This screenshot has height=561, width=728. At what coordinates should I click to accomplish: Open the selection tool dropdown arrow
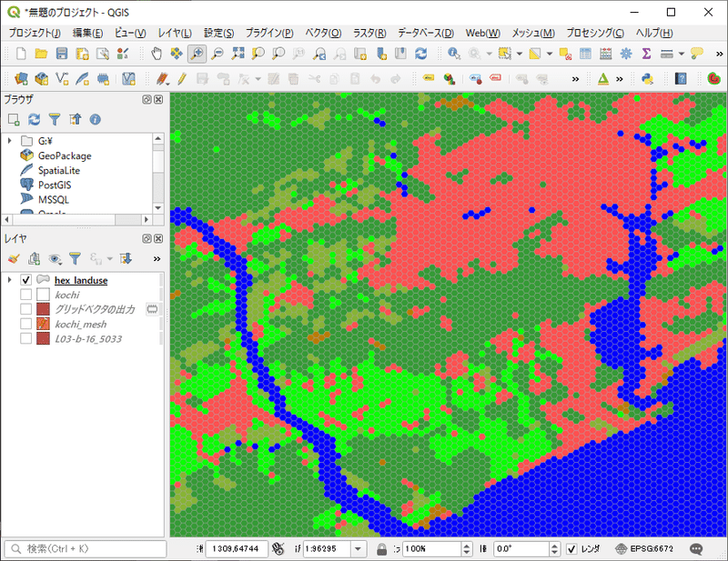click(519, 54)
